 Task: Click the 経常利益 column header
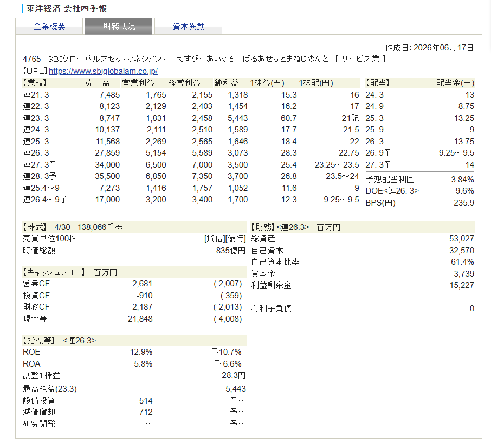(x=184, y=83)
